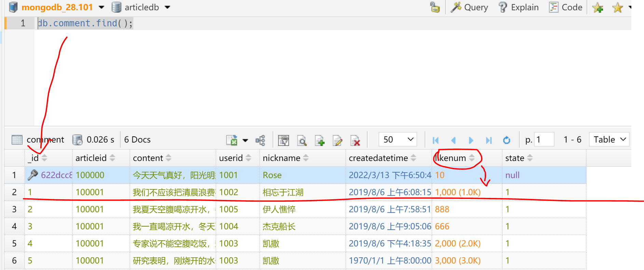
Task: Toggle sort order on articleid column
Action: [x=112, y=158]
